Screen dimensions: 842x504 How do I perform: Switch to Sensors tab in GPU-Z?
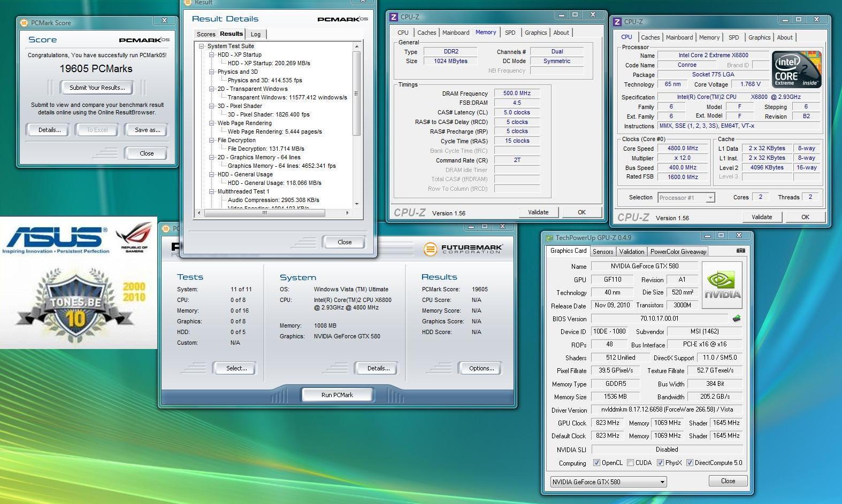[603, 251]
